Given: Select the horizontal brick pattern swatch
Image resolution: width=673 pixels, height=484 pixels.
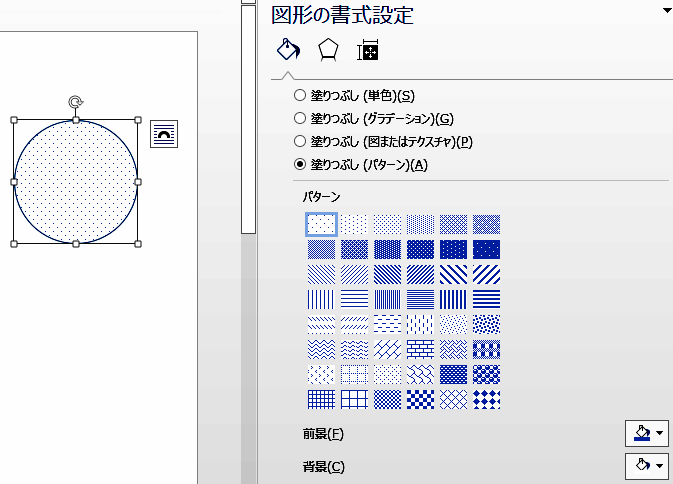Looking at the screenshot, I should coord(420,349).
